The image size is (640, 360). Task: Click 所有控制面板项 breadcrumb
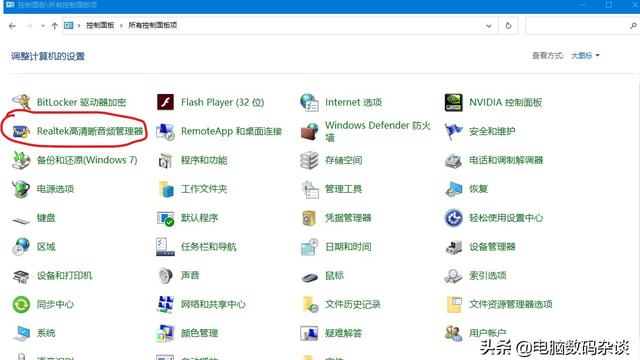(153, 25)
